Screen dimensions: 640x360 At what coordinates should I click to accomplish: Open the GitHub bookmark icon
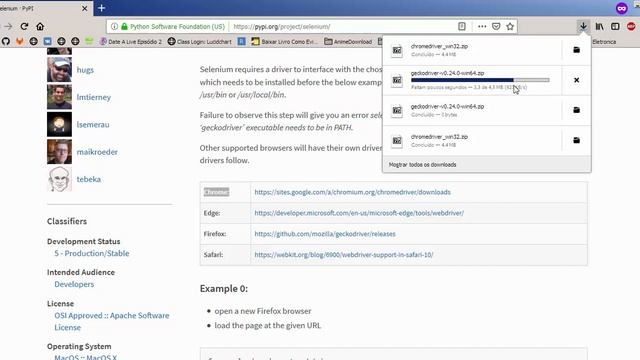coord(6,42)
